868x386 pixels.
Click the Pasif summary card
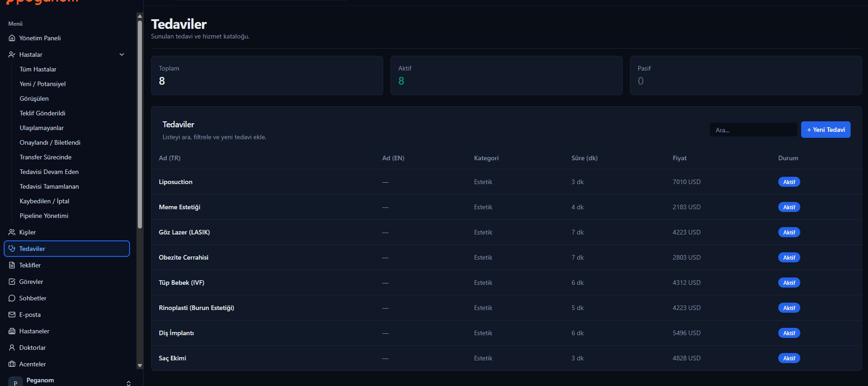click(x=746, y=76)
